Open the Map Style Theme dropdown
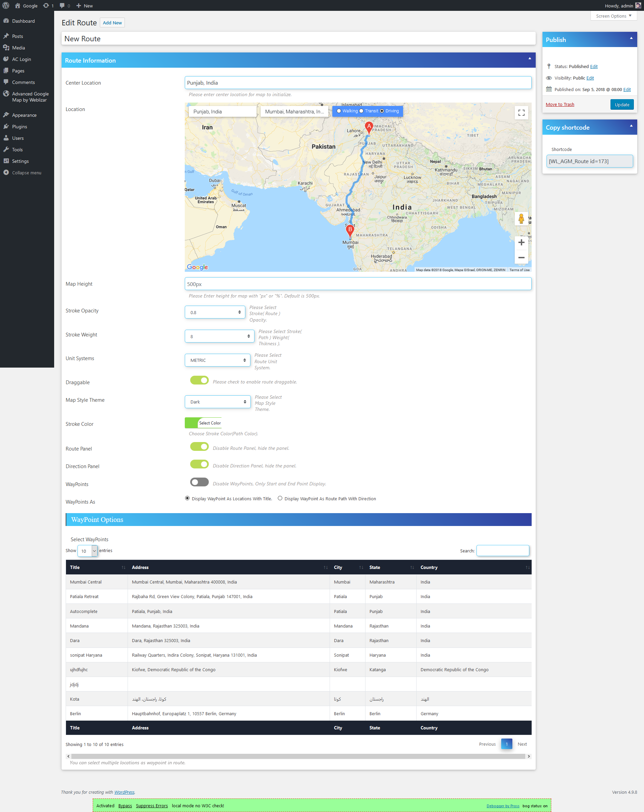This screenshot has width=644, height=812. point(218,402)
